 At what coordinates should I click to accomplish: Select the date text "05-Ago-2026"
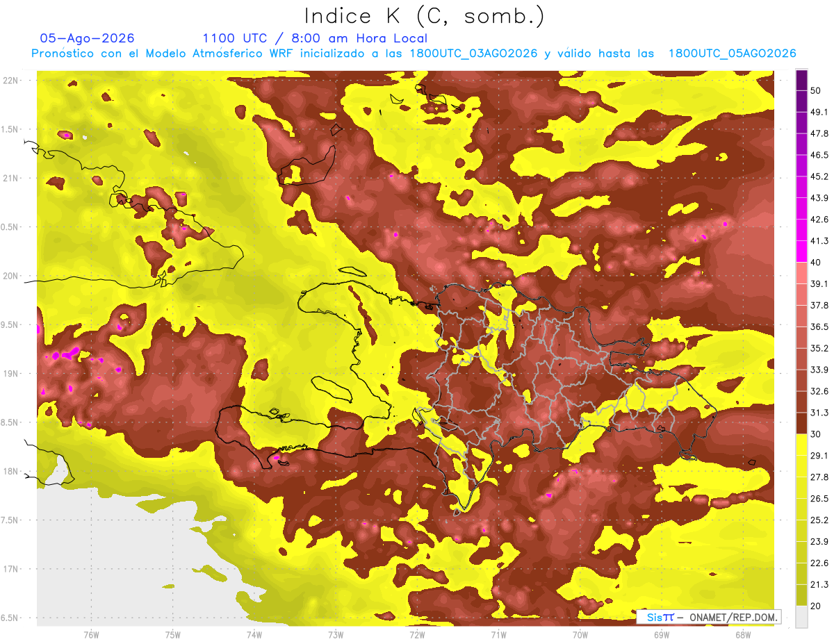tap(88, 38)
